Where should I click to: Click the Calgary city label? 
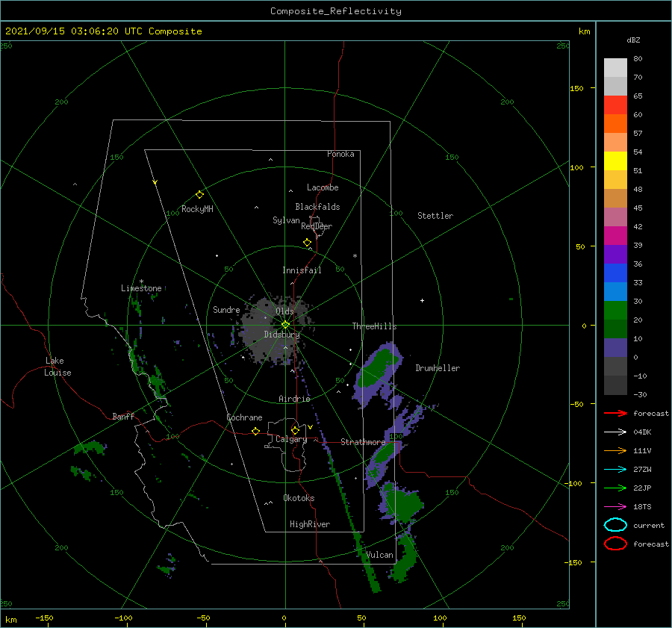[x=291, y=439]
